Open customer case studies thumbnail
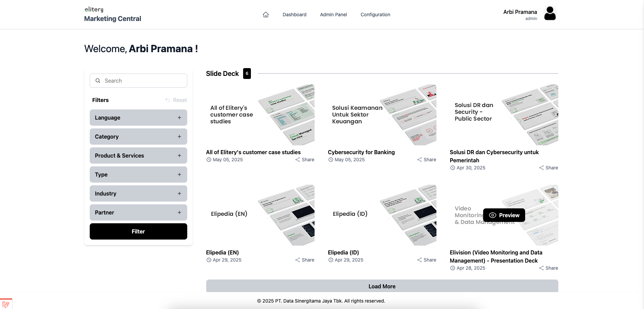 click(x=260, y=115)
